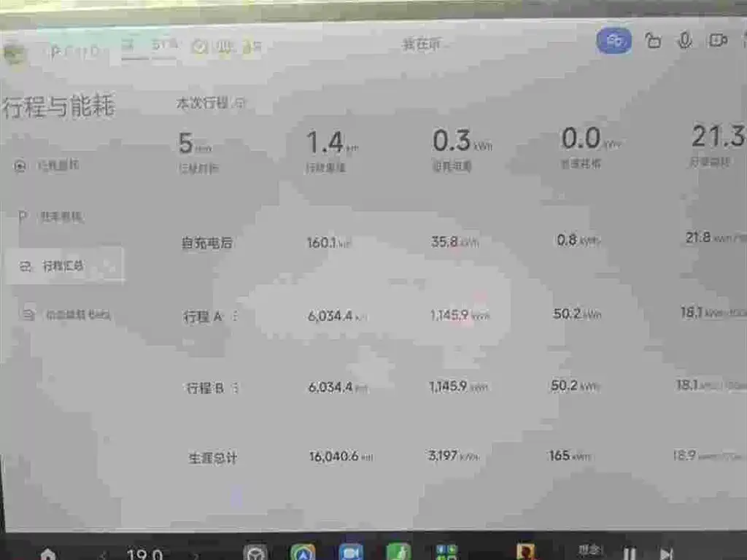The height and width of the screenshot is (560, 747).
Task: Tap the 6,034.4 km value in 行程 A
Action: click(337, 316)
